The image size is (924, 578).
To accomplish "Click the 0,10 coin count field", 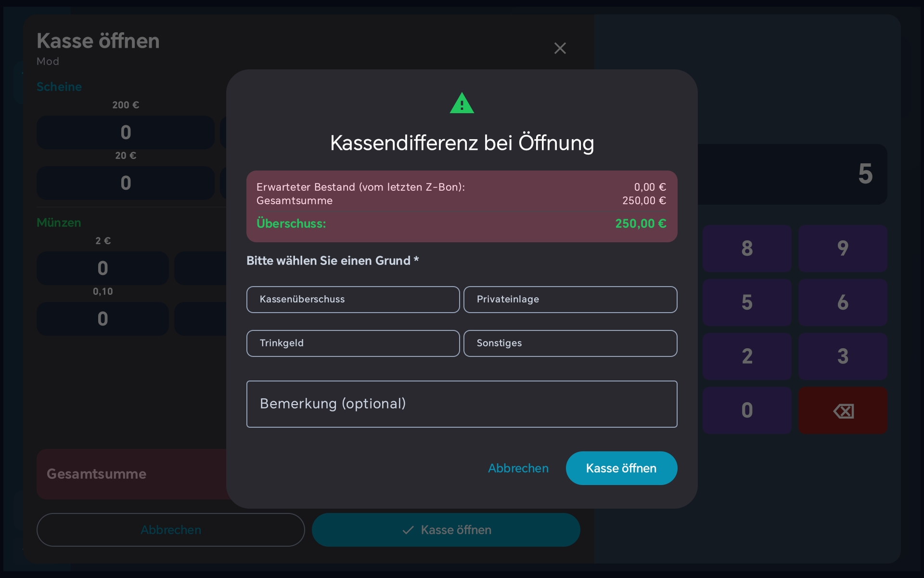I will tap(102, 318).
